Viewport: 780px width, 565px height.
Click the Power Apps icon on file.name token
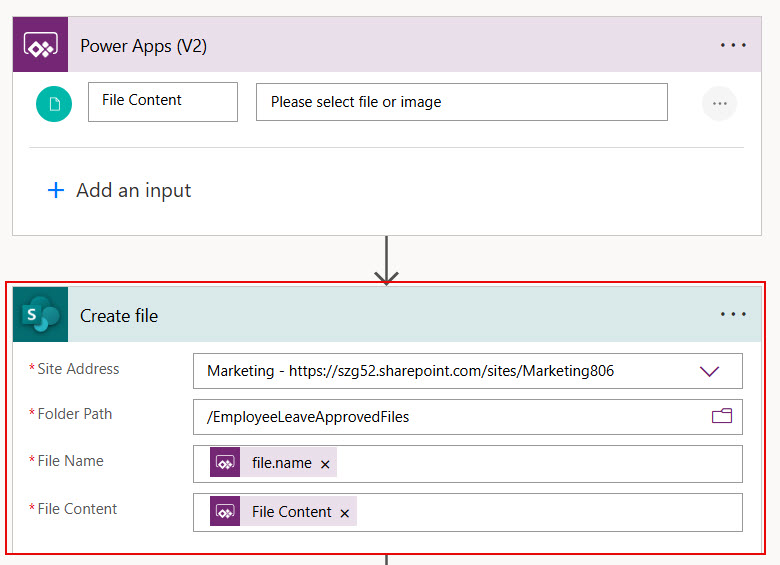coord(225,463)
